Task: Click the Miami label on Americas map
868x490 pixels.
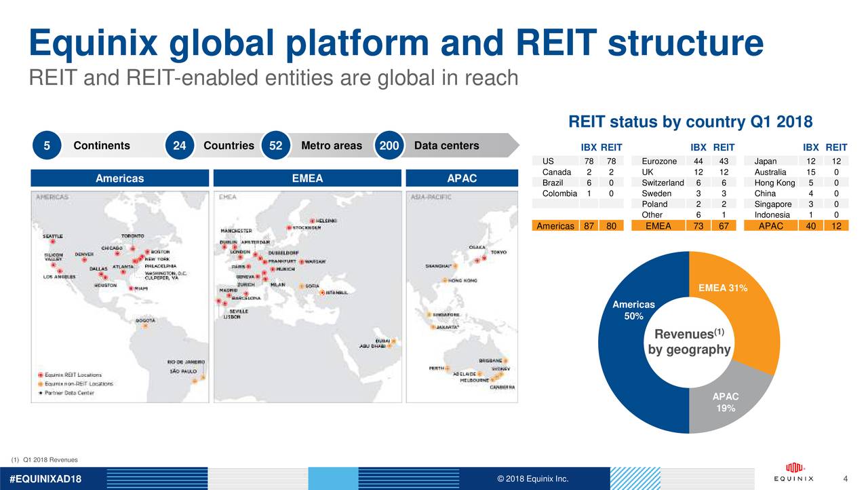Action: coord(141,288)
